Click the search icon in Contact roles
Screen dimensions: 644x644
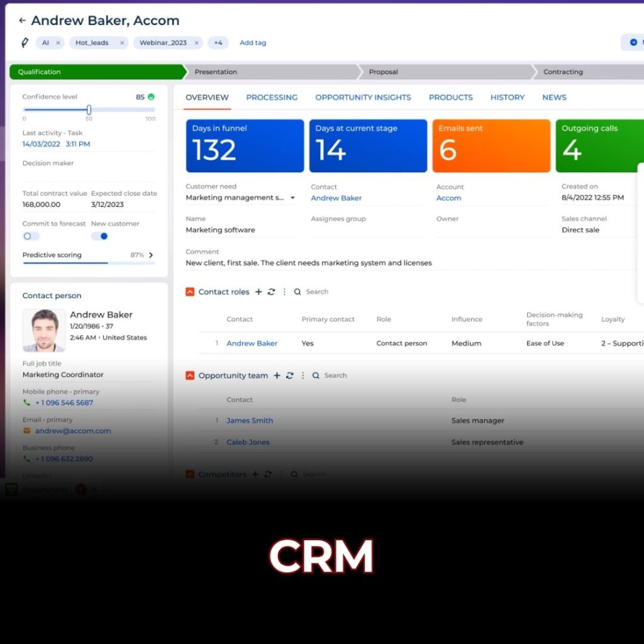[297, 292]
